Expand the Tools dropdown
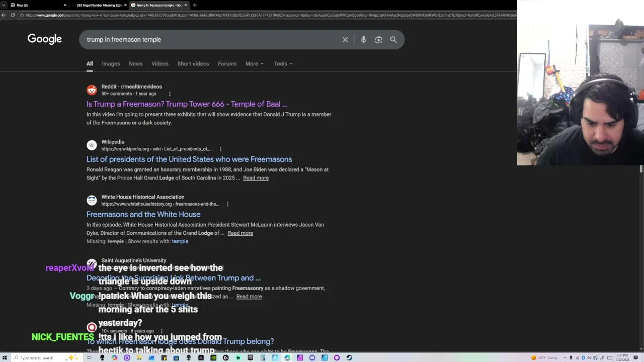This screenshot has height=362, width=644. click(283, 64)
